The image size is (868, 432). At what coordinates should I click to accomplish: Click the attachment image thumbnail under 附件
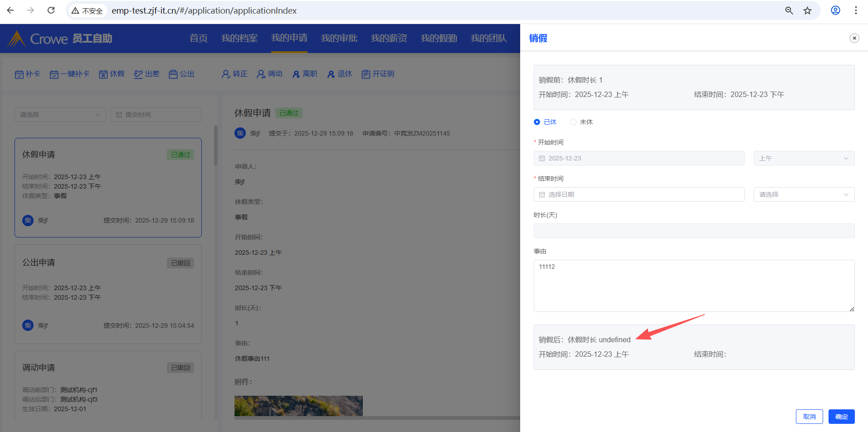point(298,406)
